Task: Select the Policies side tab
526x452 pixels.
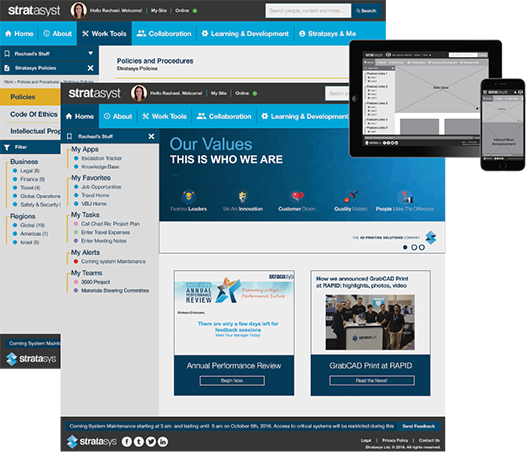Action: pos(30,97)
